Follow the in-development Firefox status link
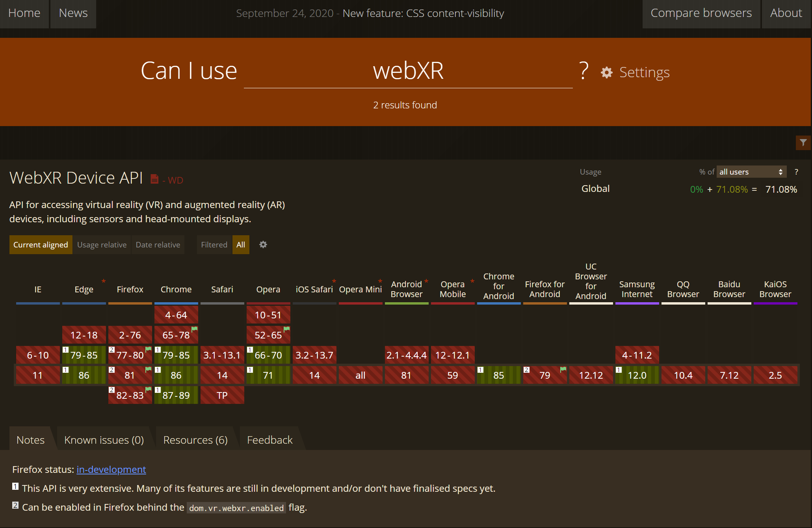Screen dimensions: 812x528 111,469
